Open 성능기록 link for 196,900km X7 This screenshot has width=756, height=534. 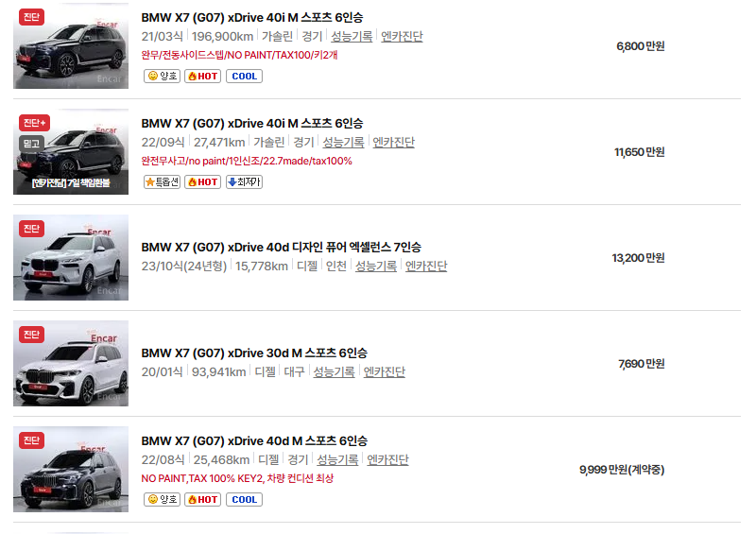coord(352,36)
